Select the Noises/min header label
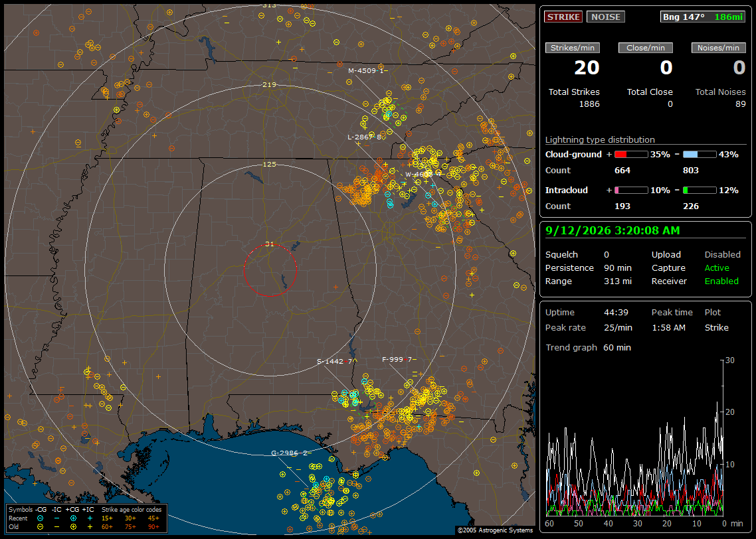756x539 pixels. pos(718,48)
